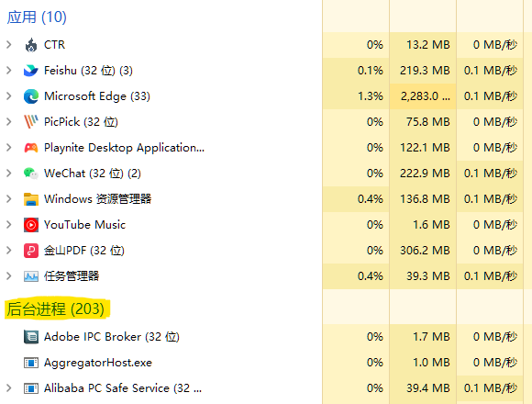
Task: Expand the 任务管理器 process entry
Action: point(9,276)
